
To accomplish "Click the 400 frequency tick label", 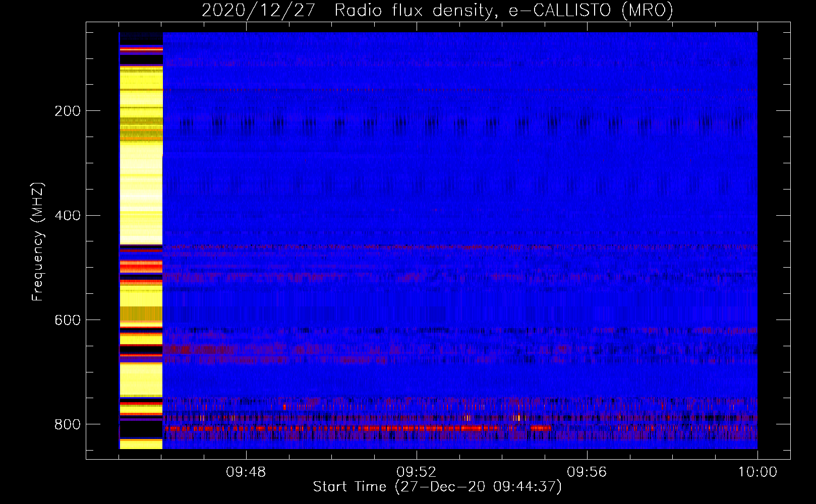I will (68, 216).
